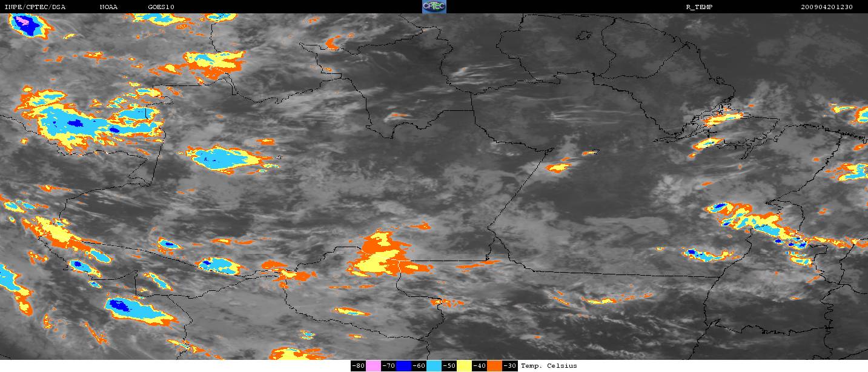The width and height of the screenshot is (868, 372).
Task: Click the INPE/CPTEC/DSA header text
Action: [35, 7]
